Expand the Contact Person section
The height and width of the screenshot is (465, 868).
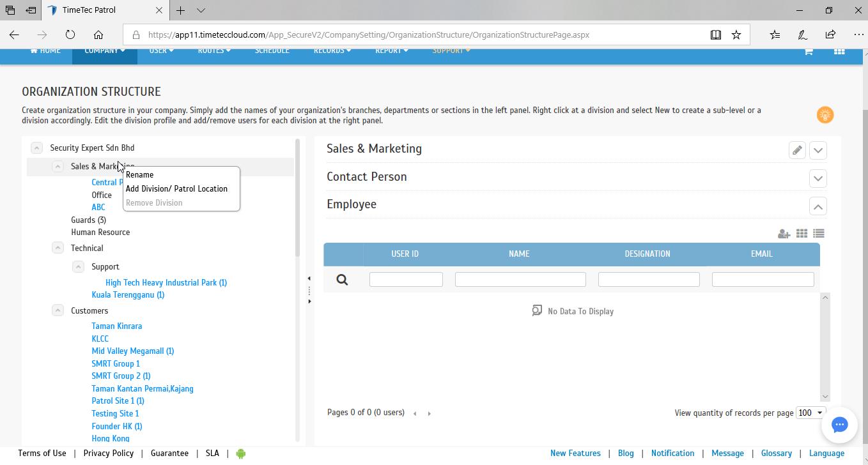pyautogui.click(x=818, y=178)
